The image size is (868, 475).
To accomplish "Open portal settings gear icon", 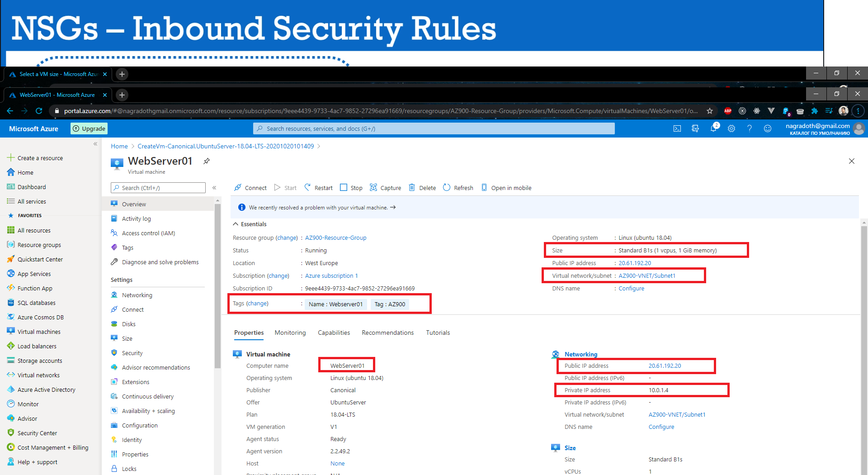I will pos(731,128).
